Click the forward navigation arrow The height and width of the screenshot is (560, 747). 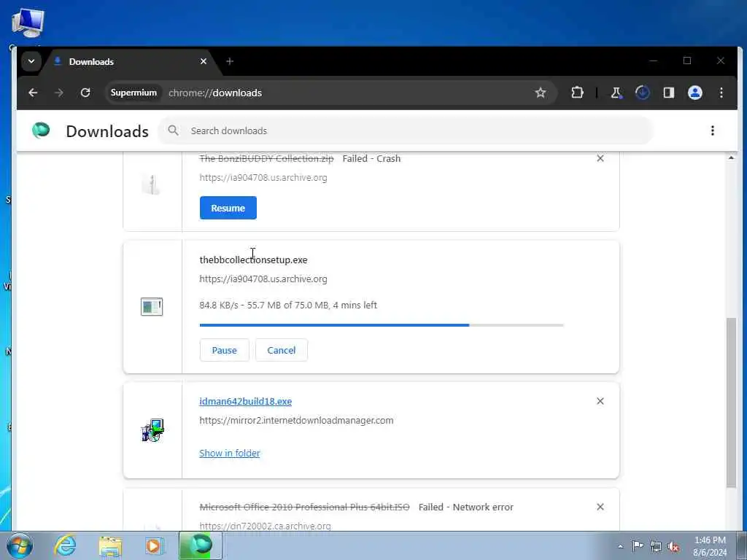59,93
